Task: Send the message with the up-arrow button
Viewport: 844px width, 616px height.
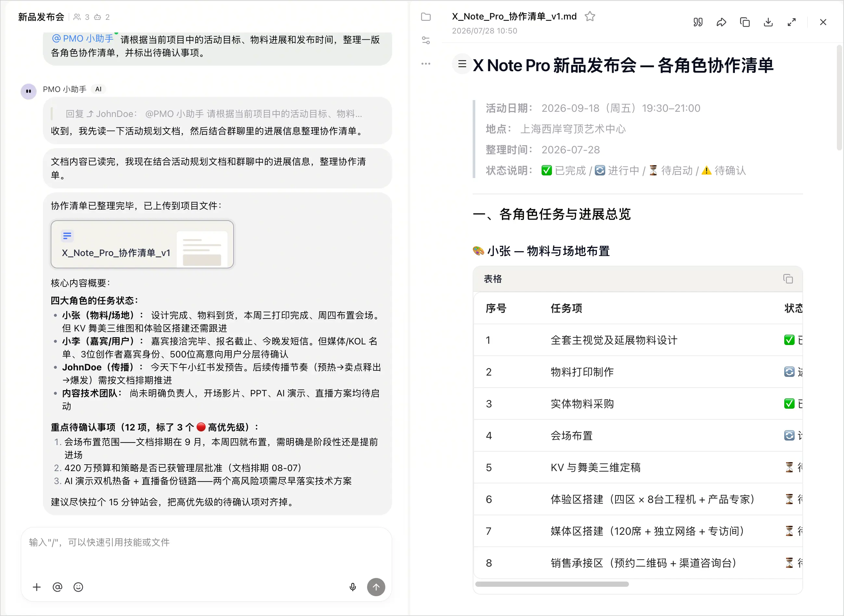Action: click(376, 587)
